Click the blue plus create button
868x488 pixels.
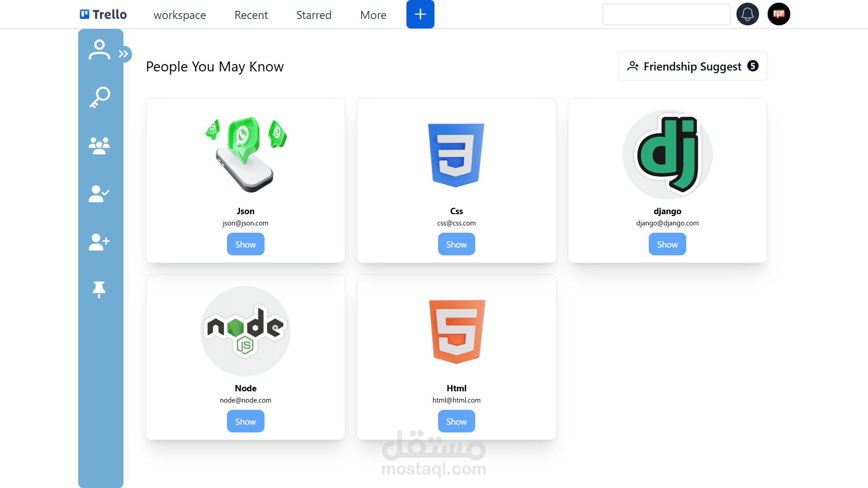coord(420,14)
